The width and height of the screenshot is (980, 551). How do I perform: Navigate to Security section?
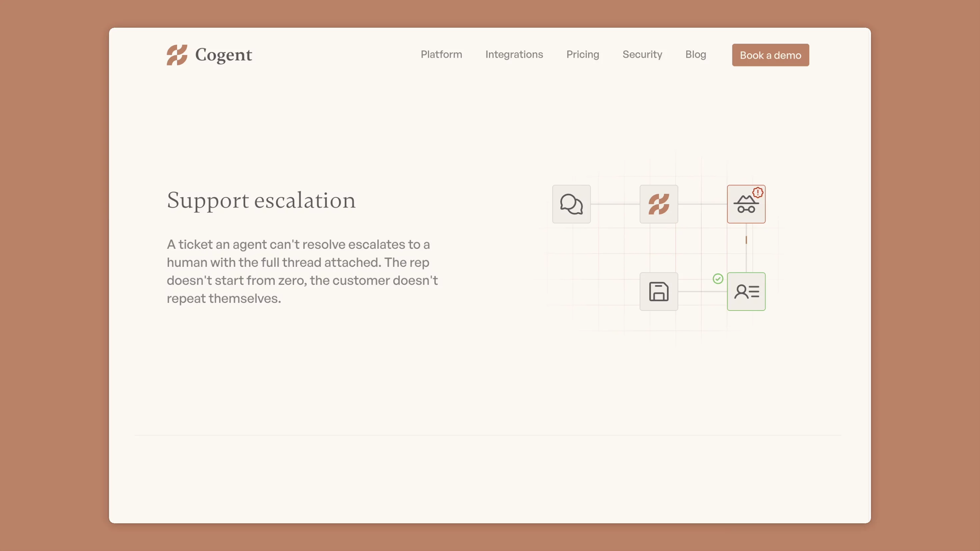(642, 54)
